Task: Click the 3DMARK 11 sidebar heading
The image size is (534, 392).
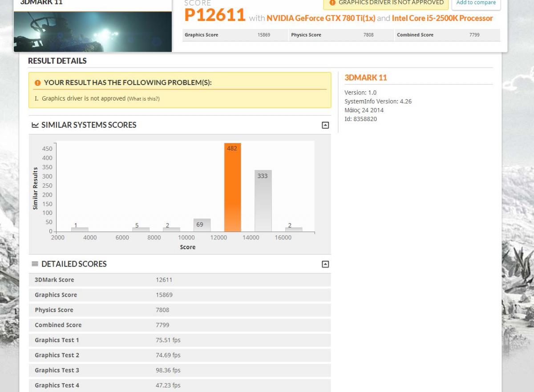Action: click(366, 78)
